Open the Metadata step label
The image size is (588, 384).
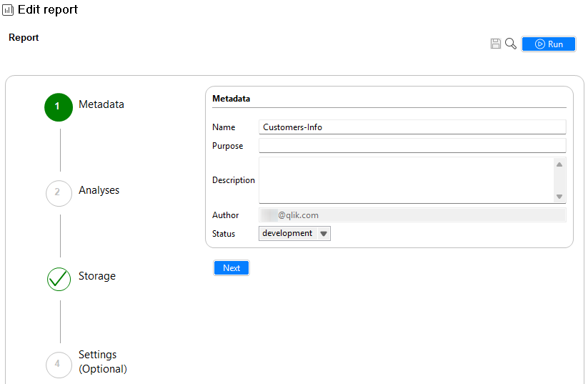click(x=101, y=104)
